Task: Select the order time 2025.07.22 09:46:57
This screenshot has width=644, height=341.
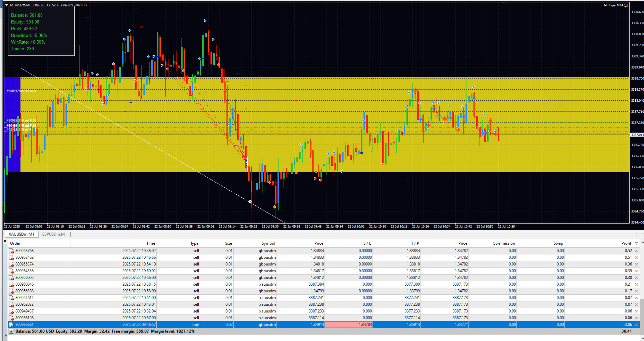Action: (x=139, y=325)
